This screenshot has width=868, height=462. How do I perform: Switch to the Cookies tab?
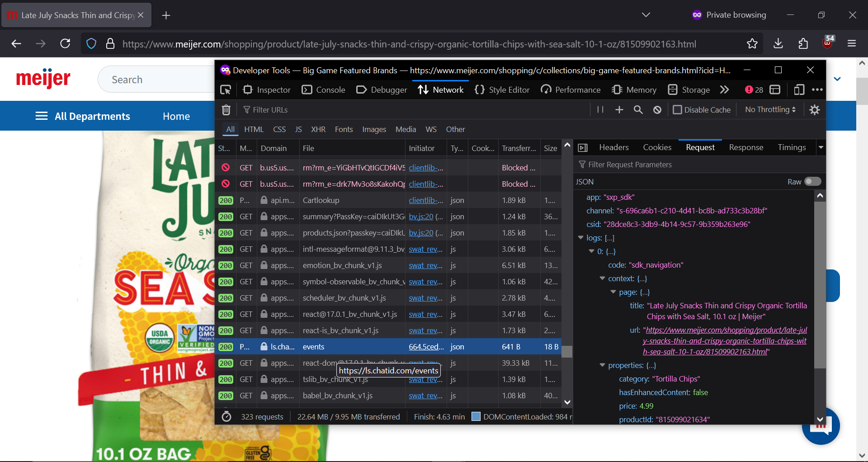[x=657, y=147]
